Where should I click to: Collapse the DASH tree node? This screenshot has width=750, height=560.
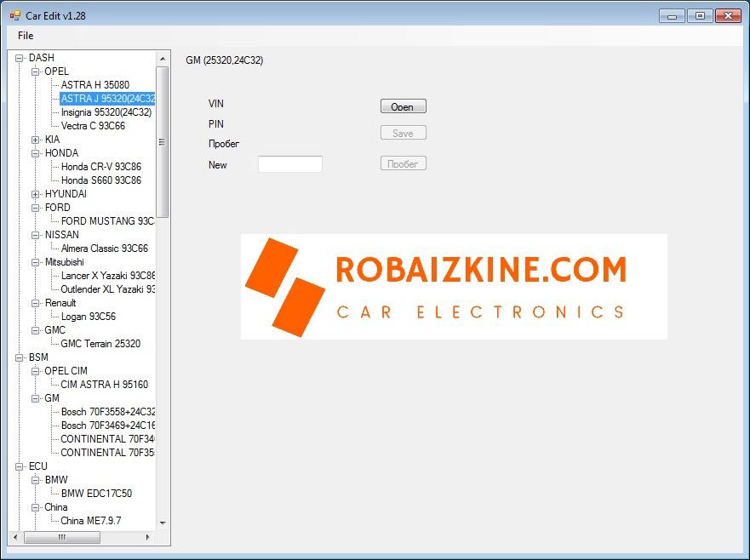pyautogui.click(x=19, y=58)
